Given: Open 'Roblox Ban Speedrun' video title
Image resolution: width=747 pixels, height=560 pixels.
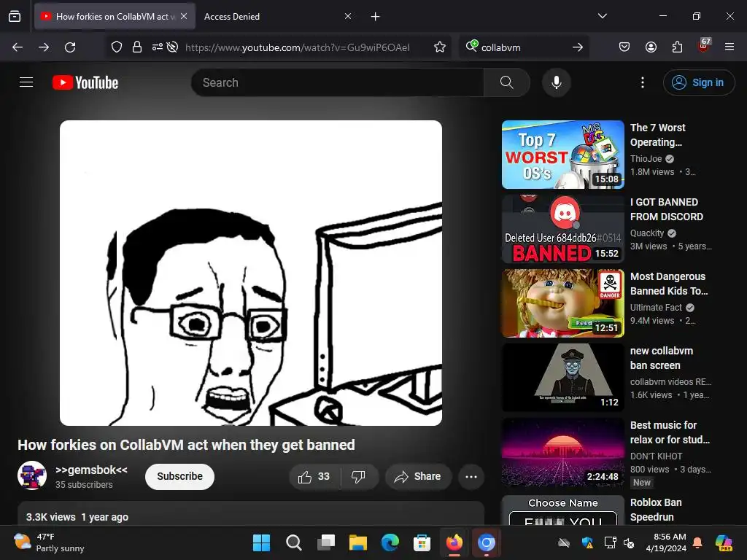Looking at the screenshot, I should click(x=656, y=510).
